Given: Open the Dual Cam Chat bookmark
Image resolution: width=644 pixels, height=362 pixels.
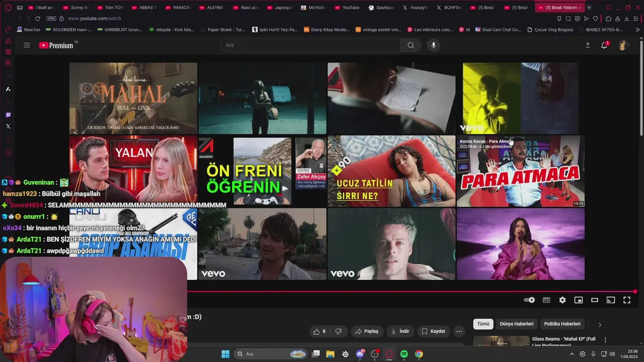Looking at the screenshot, I should point(498,30).
